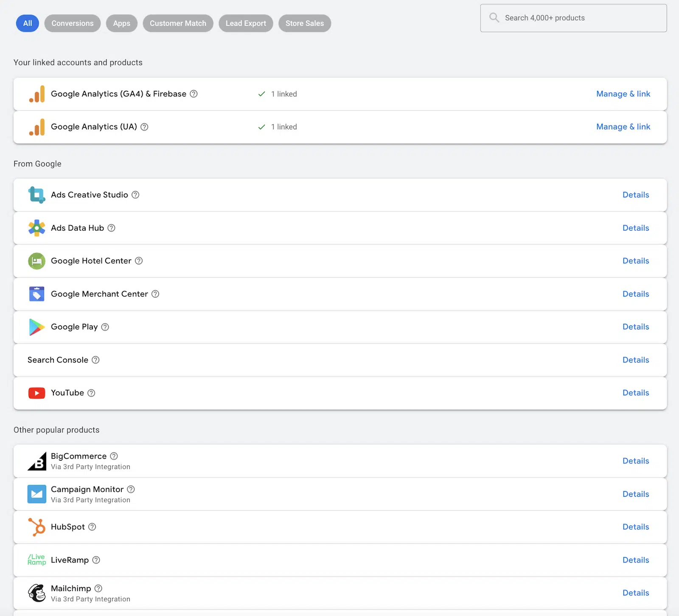The width and height of the screenshot is (679, 616).
Task: Click the Google Analytics GA4 & Firebase icon
Action: [37, 94]
